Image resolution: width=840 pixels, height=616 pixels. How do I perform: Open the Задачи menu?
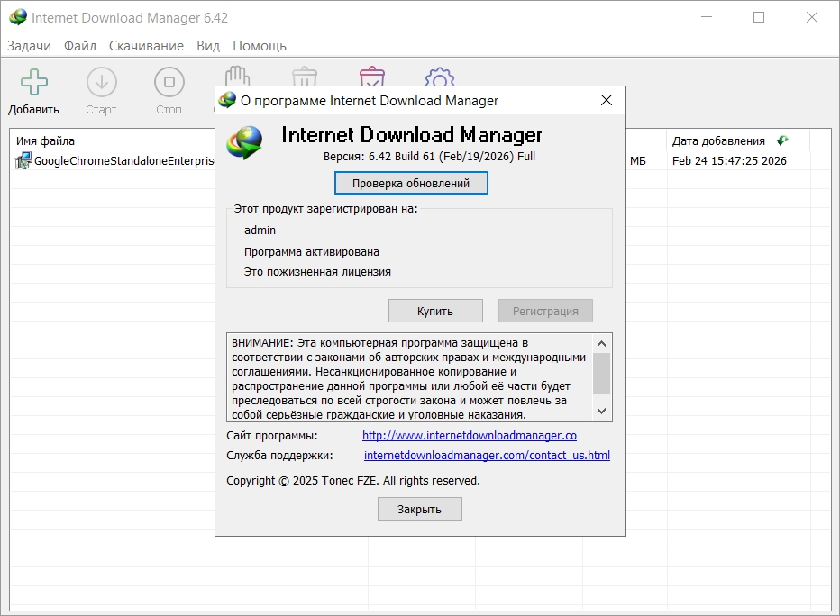(x=29, y=46)
